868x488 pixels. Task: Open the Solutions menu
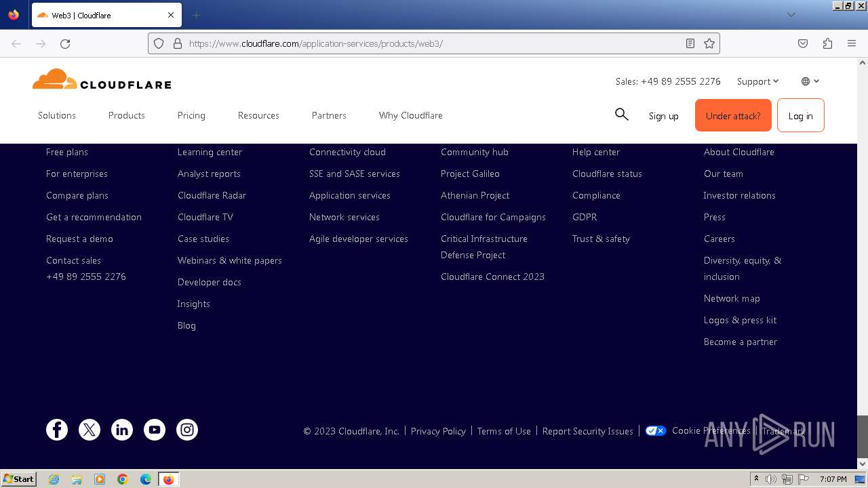pos(57,115)
